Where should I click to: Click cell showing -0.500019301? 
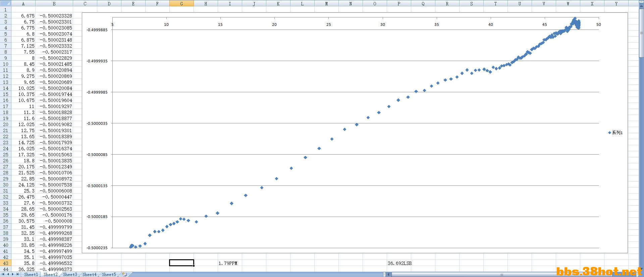tap(54, 130)
